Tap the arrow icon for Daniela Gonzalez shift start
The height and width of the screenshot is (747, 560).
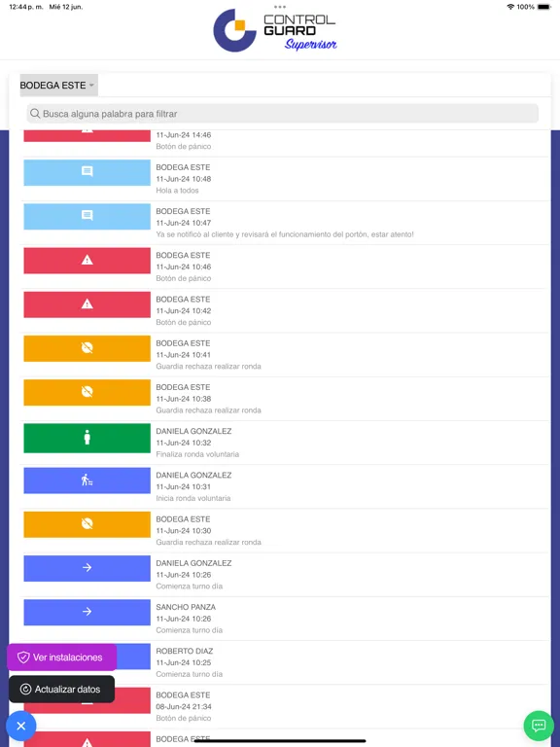[x=87, y=568]
